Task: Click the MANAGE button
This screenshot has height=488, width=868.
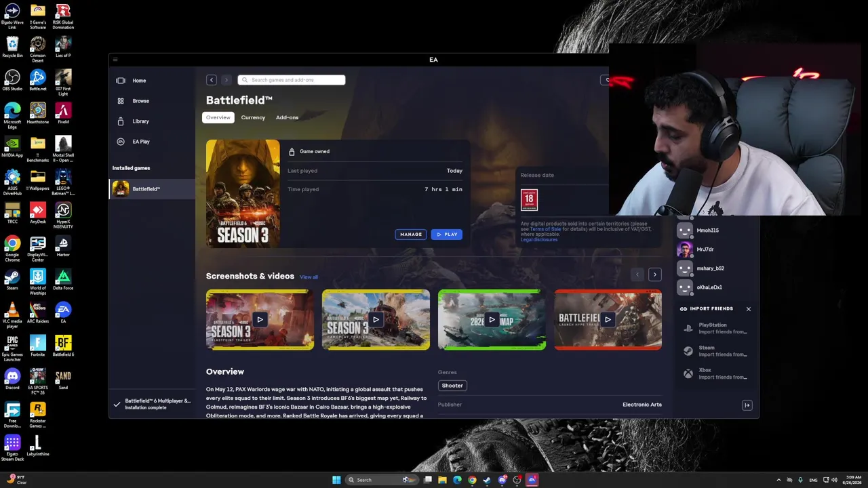Action: [x=411, y=235]
